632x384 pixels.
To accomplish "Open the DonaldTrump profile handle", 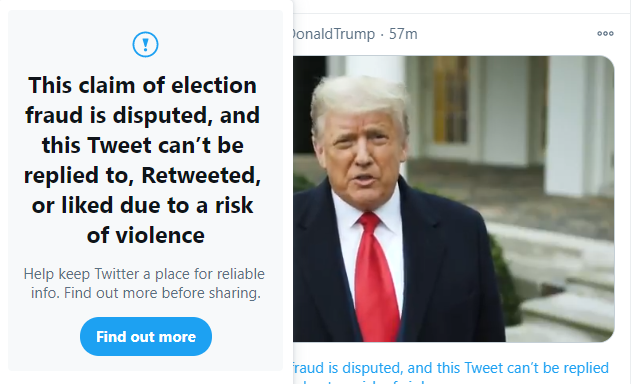I will tap(334, 34).
